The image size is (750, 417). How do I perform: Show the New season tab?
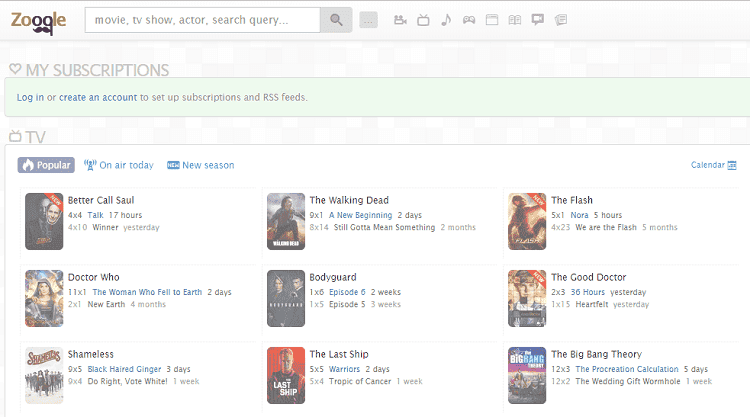pyautogui.click(x=201, y=165)
